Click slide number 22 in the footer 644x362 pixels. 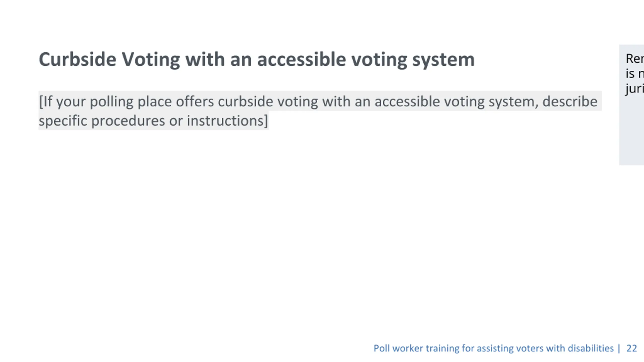point(632,348)
